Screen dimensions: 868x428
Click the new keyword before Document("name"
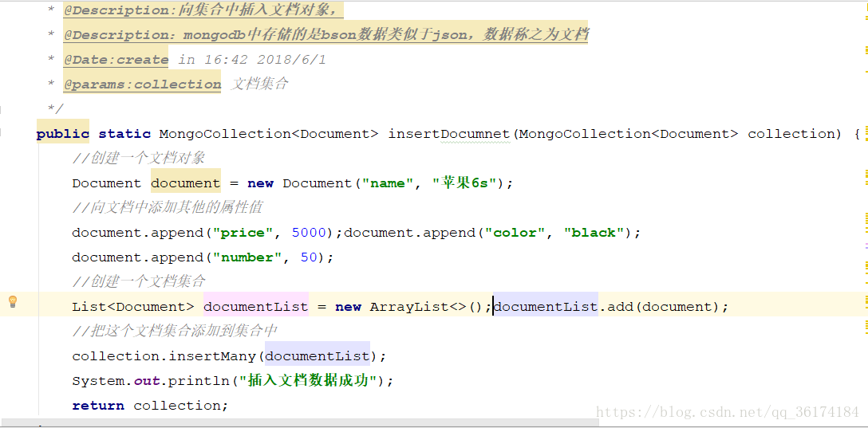[260, 183]
